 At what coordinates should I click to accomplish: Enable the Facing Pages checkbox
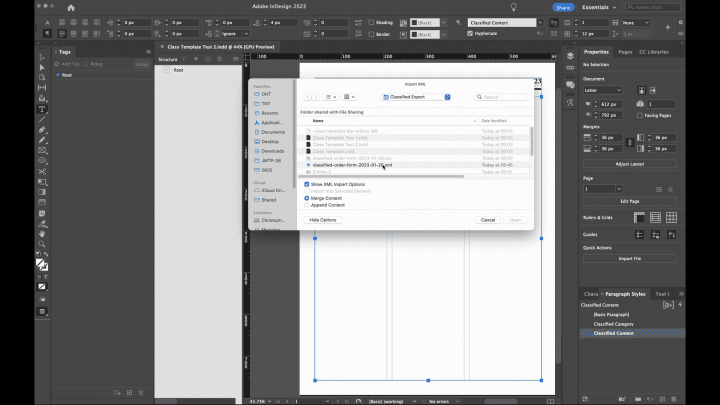(x=640, y=115)
